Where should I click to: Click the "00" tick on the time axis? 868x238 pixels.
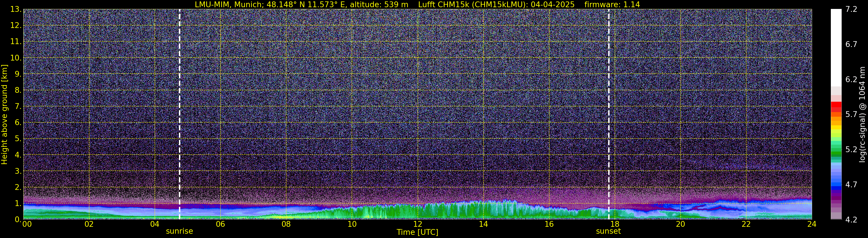coord(27,224)
